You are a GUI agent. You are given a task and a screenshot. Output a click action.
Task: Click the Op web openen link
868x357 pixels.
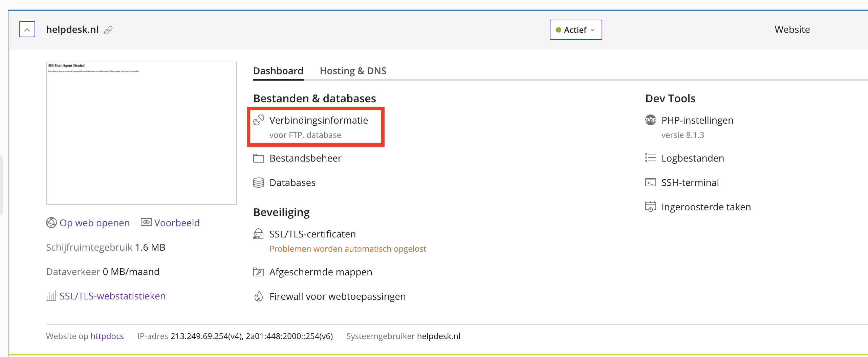pyautogui.click(x=94, y=223)
